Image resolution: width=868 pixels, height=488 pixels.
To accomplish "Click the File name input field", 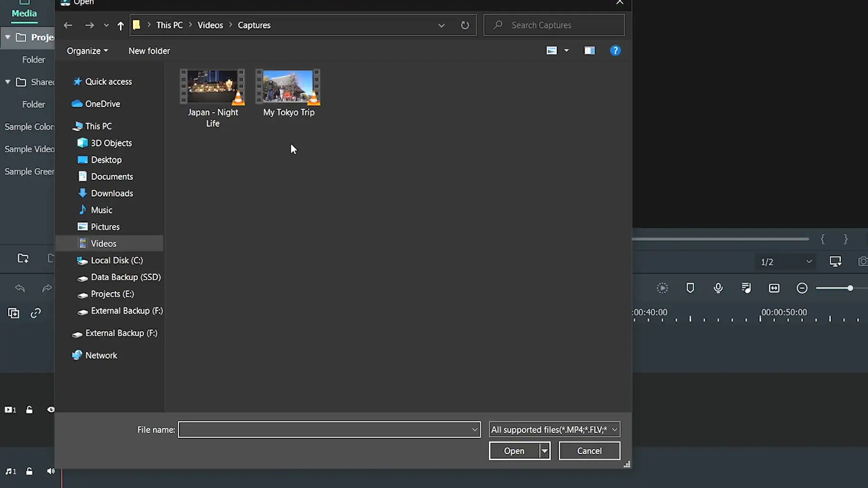I will tap(330, 429).
